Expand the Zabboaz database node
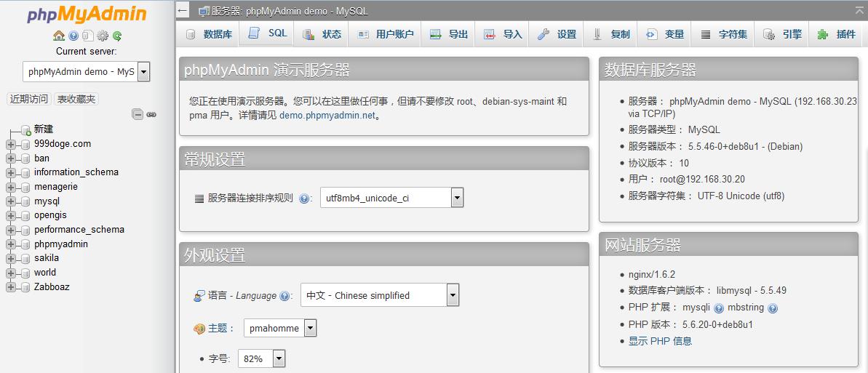 10,287
